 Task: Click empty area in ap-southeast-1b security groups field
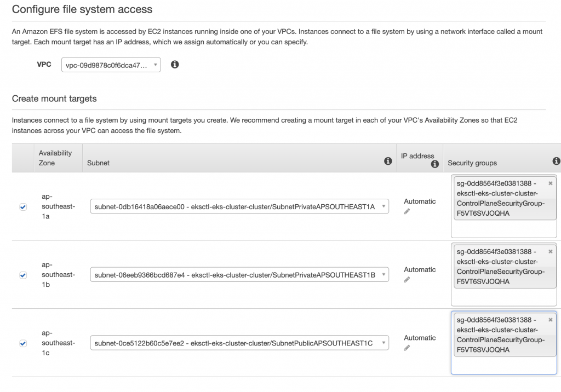(503, 297)
